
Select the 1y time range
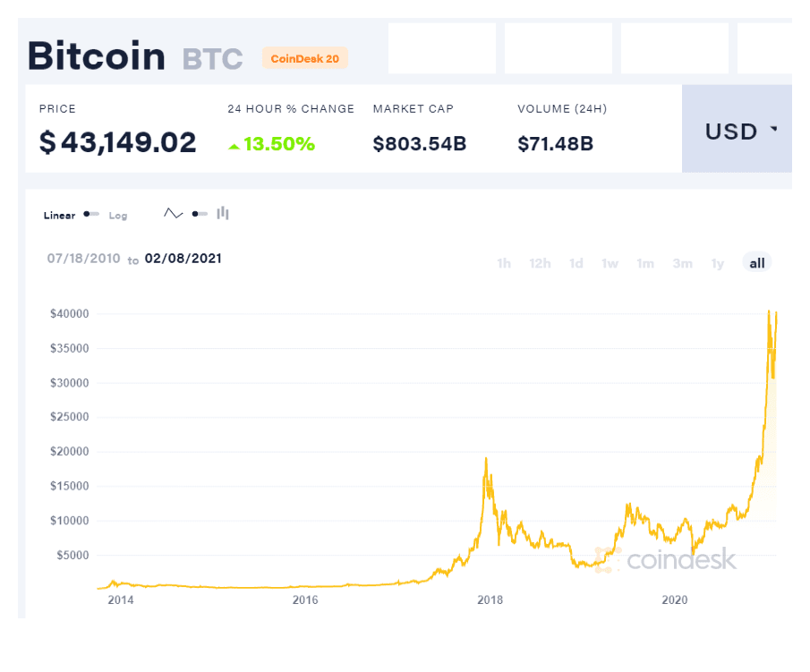pos(718,263)
